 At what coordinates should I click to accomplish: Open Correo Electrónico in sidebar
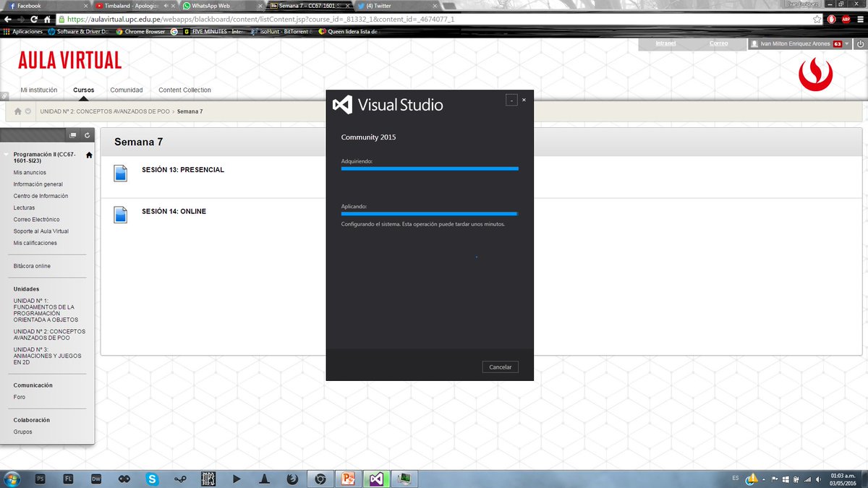click(36, 219)
